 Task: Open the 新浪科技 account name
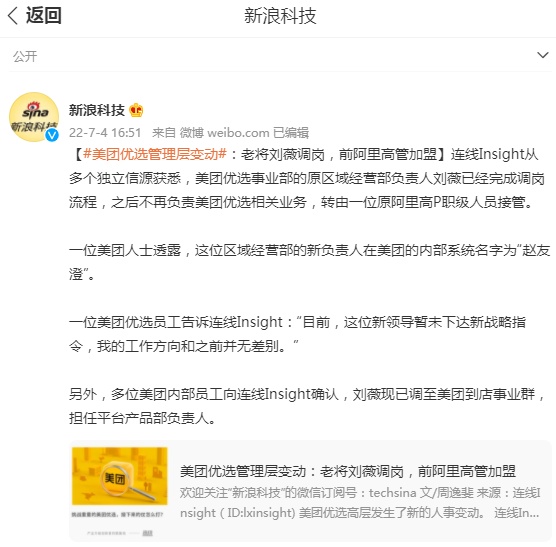click(96, 110)
